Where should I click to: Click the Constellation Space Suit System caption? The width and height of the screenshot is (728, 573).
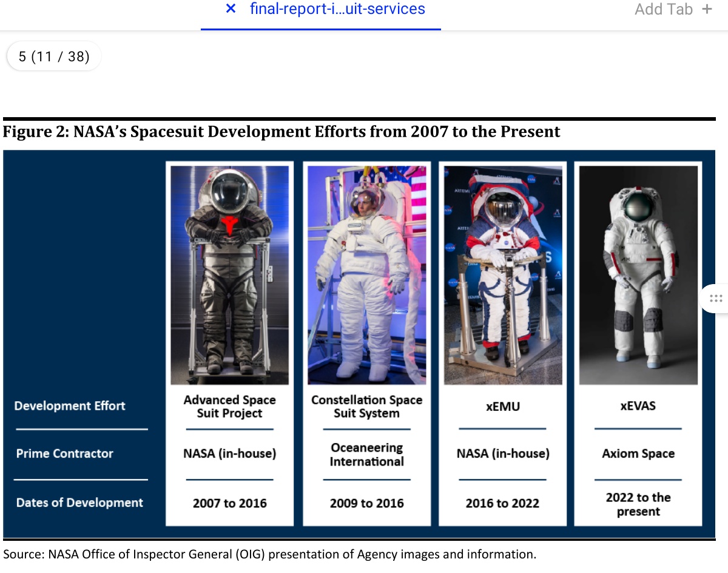[366, 407]
